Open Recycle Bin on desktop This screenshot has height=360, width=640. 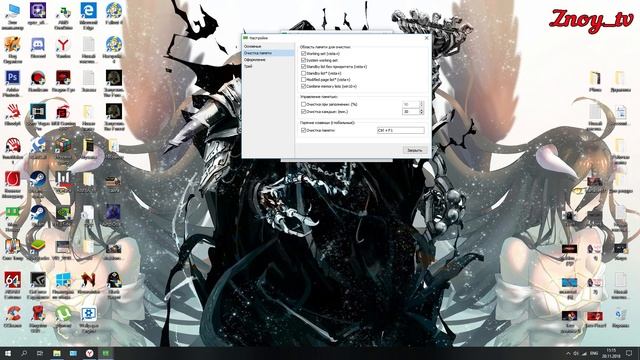tap(620, 318)
